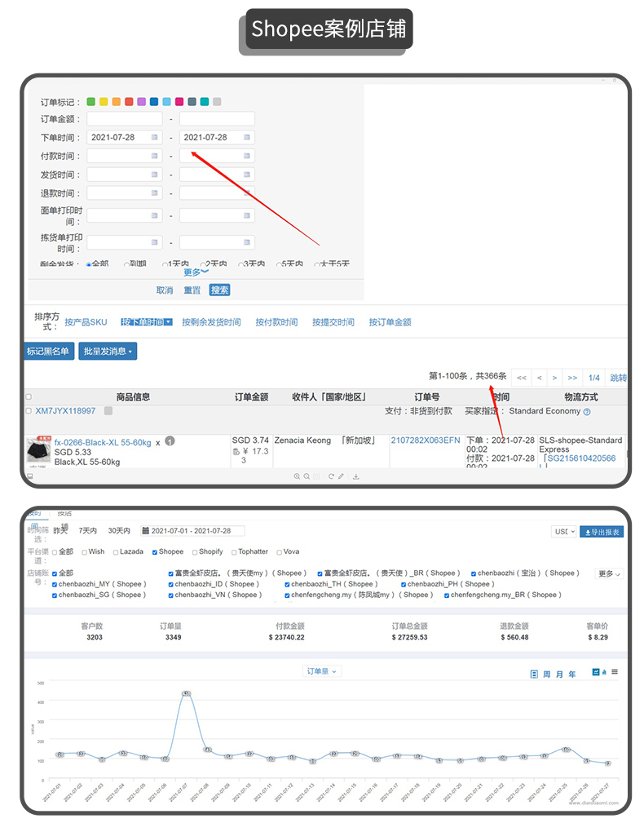The width and height of the screenshot is (644, 832).
Task: Click the download icon under the order screenshot
Action: click(356, 476)
